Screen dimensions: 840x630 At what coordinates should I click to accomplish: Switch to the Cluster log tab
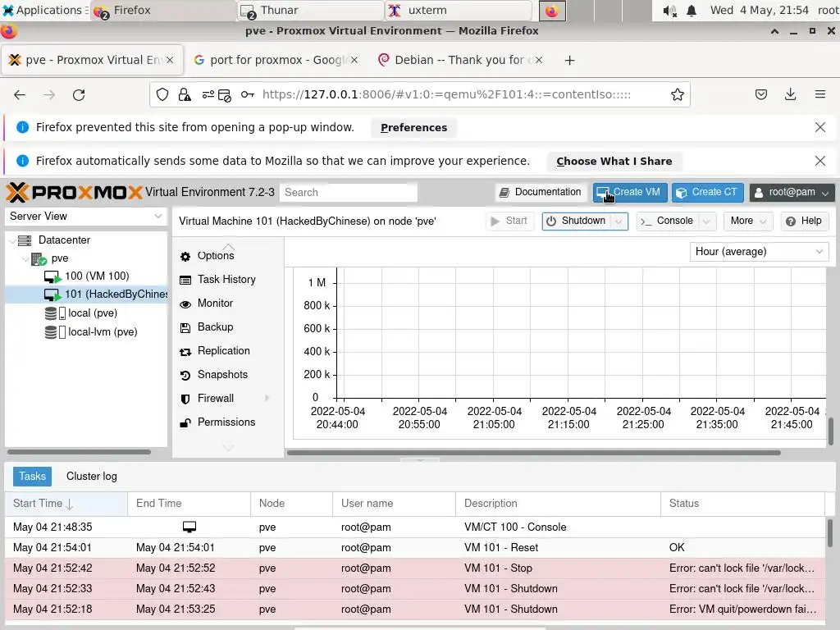coord(92,477)
